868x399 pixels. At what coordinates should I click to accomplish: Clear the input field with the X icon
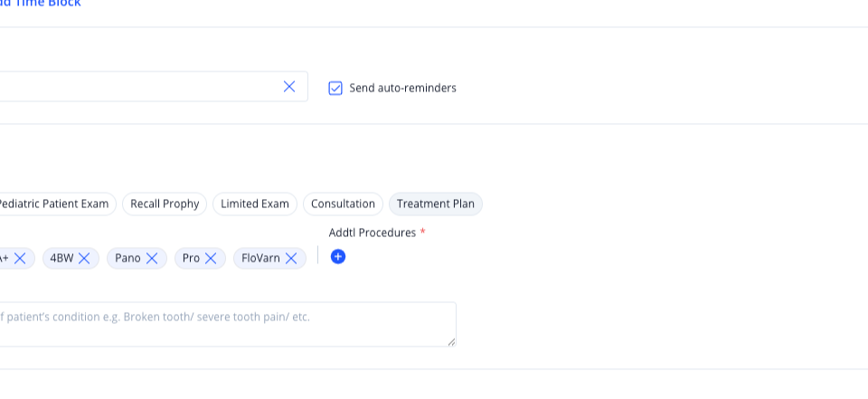pyautogui.click(x=289, y=87)
